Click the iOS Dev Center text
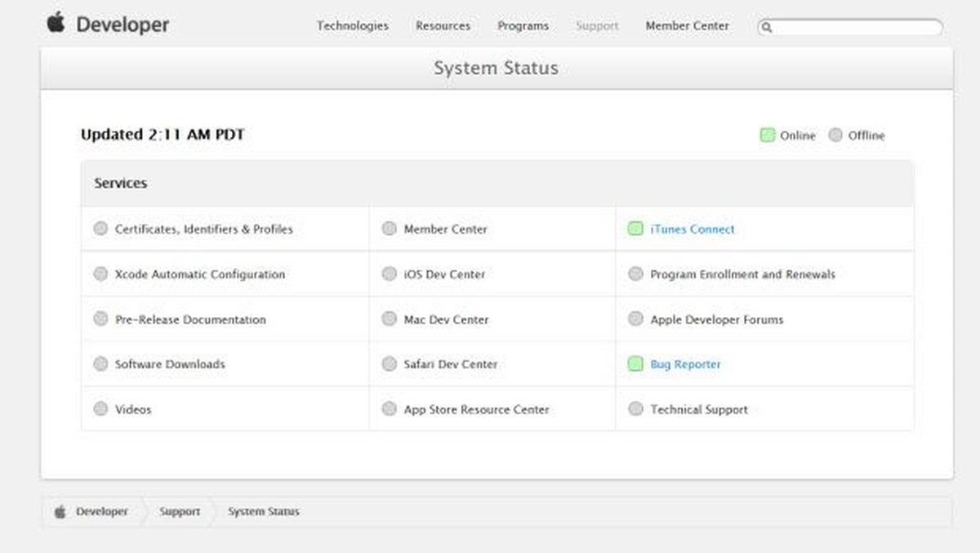Image resolution: width=980 pixels, height=553 pixels. [x=444, y=274]
